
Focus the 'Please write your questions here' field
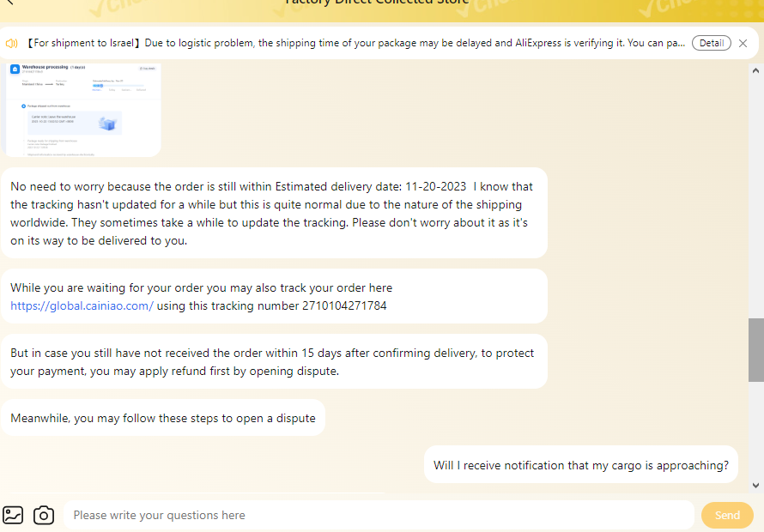379,515
